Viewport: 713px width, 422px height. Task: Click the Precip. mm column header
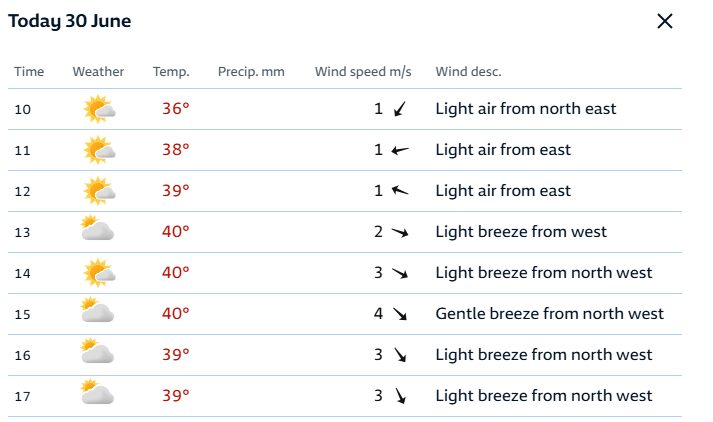click(251, 72)
